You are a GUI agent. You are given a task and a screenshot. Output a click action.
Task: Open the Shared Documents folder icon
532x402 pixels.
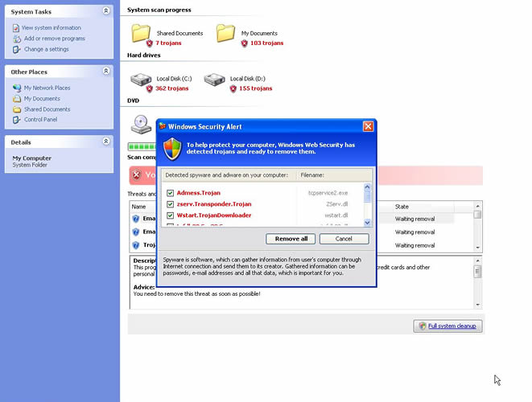tap(142, 34)
